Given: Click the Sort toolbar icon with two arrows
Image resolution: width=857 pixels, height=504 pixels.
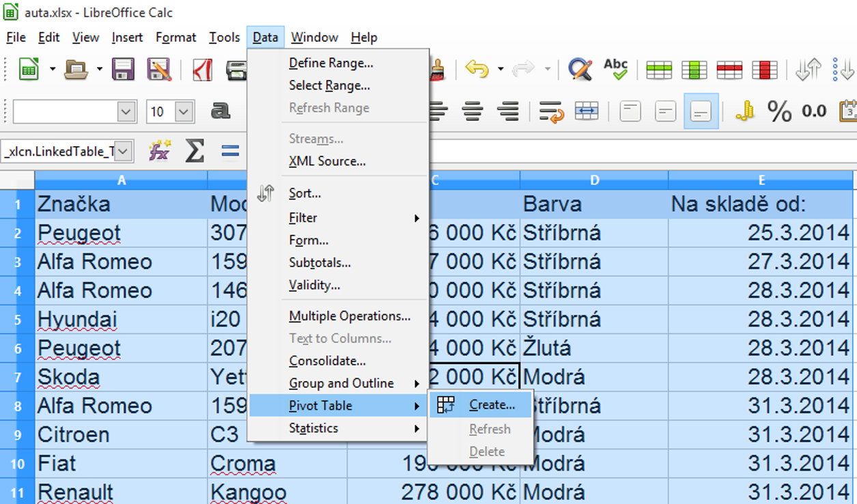Looking at the screenshot, I should (x=809, y=69).
